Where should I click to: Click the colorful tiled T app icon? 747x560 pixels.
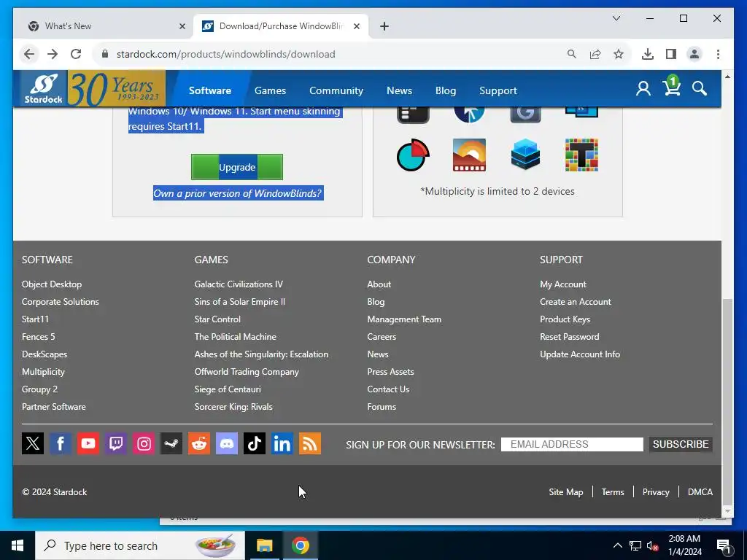[581, 155]
